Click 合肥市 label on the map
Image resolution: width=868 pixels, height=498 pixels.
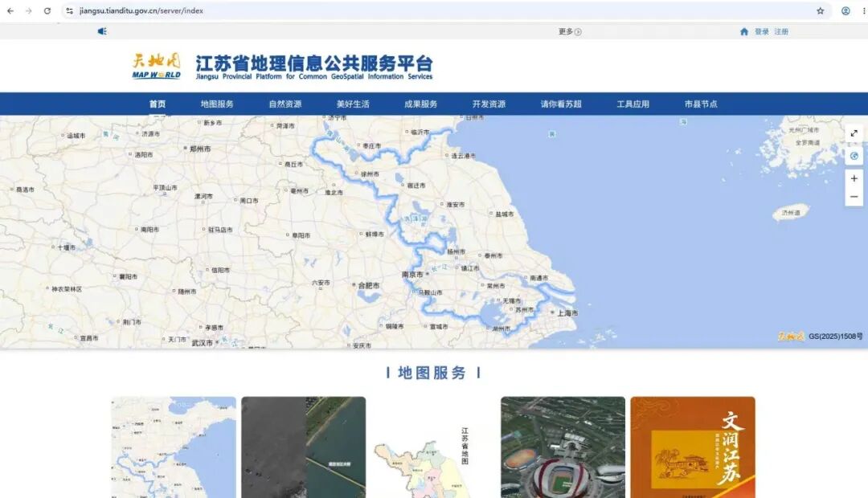[x=369, y=285]
